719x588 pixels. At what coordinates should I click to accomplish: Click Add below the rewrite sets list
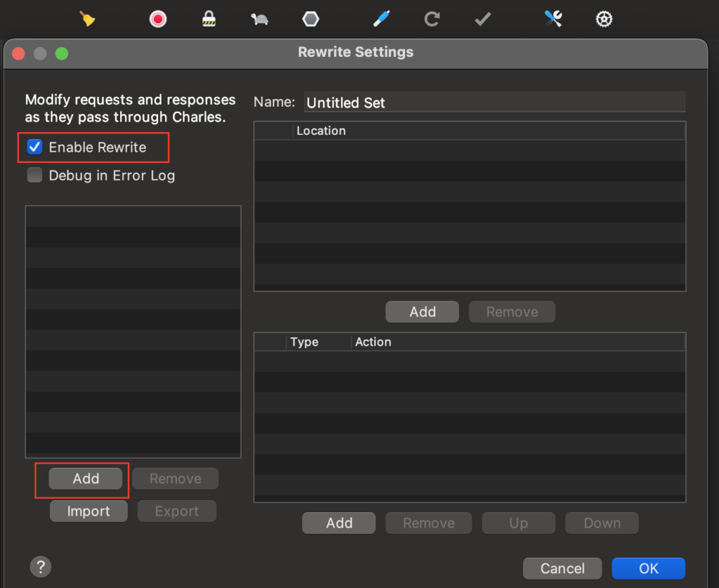click(x=86, y=479)
